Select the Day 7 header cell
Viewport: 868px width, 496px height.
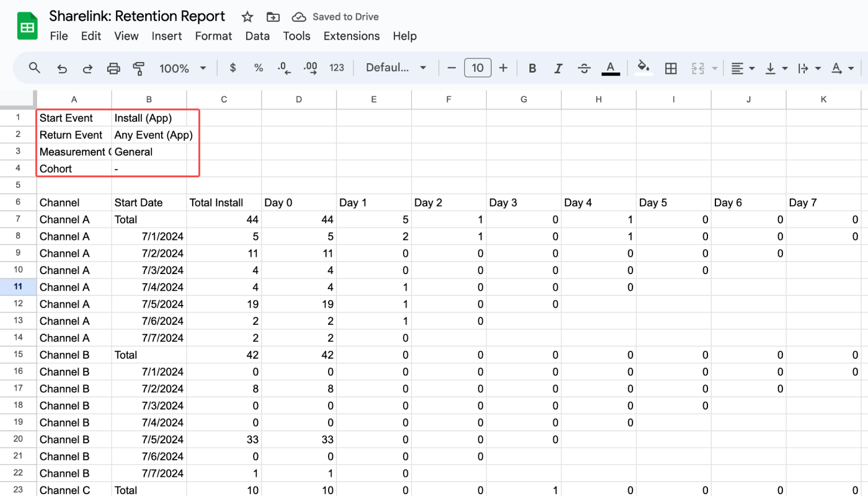tap(823, 203)
